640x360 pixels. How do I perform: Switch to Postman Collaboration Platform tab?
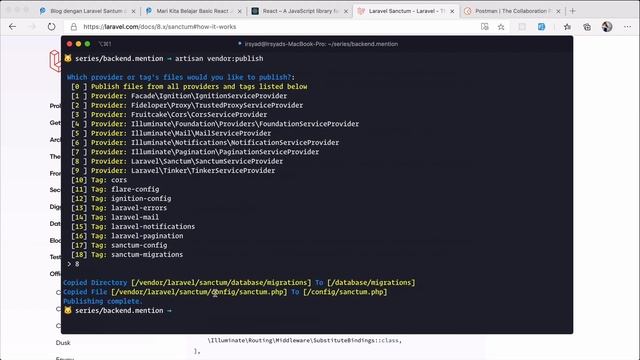(x=512, y=11)
